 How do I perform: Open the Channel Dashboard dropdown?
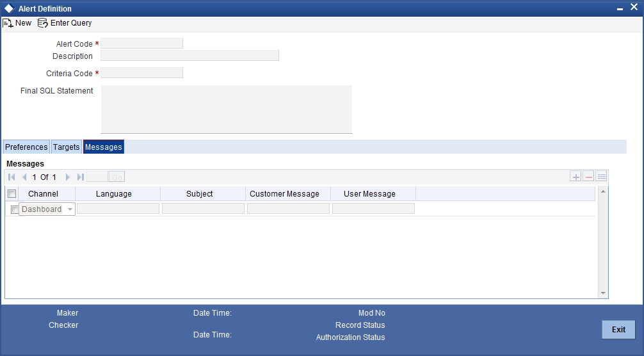pos(47,209)
